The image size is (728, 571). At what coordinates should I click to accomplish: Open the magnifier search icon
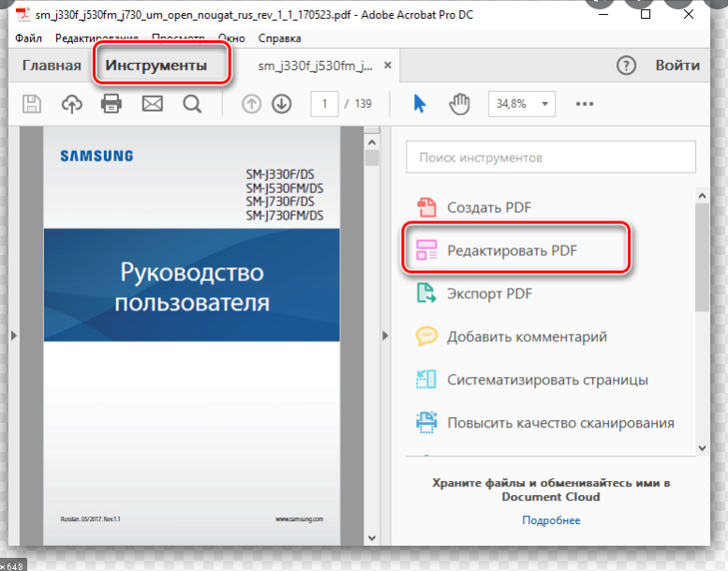192,104
